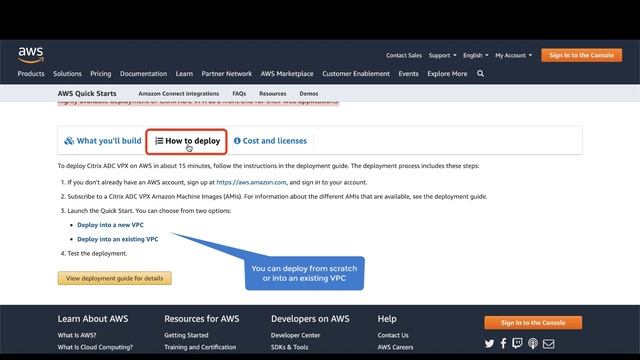Click AWS Quick Starts heading link
The height and width of the screenshot is (360, 640).
(87, 93)
